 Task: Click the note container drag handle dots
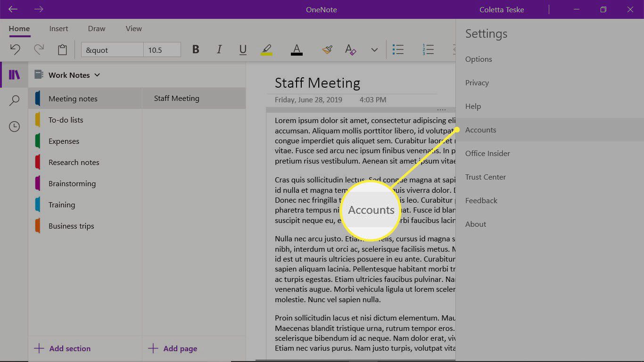[441, 109]
